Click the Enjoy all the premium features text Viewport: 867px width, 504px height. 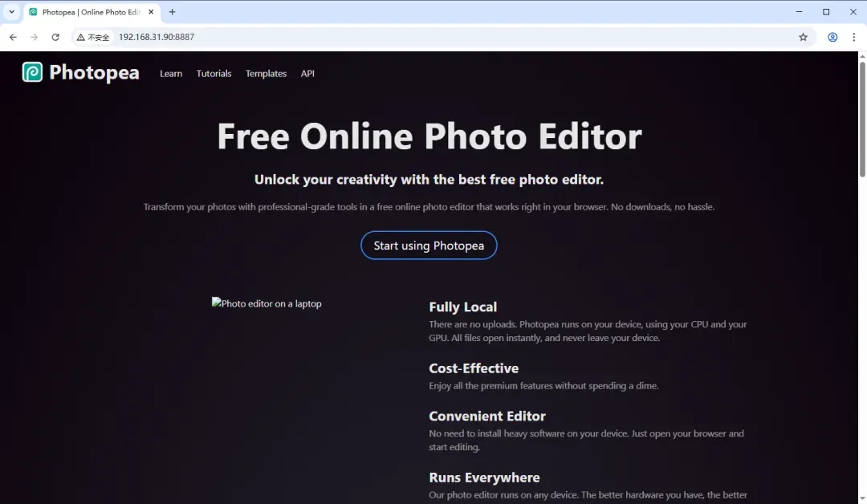pos(543,386)
